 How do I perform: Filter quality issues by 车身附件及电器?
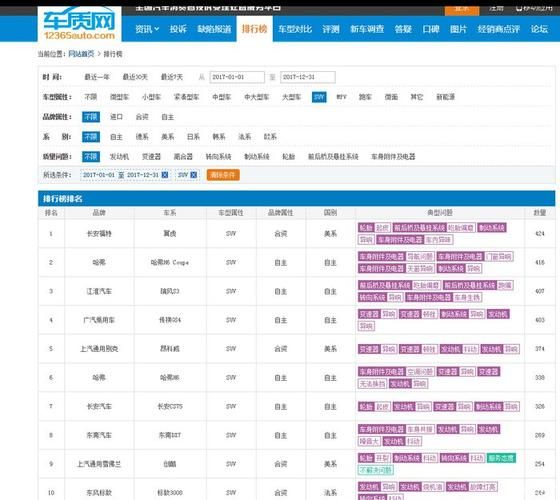click(x=393, y=156)
